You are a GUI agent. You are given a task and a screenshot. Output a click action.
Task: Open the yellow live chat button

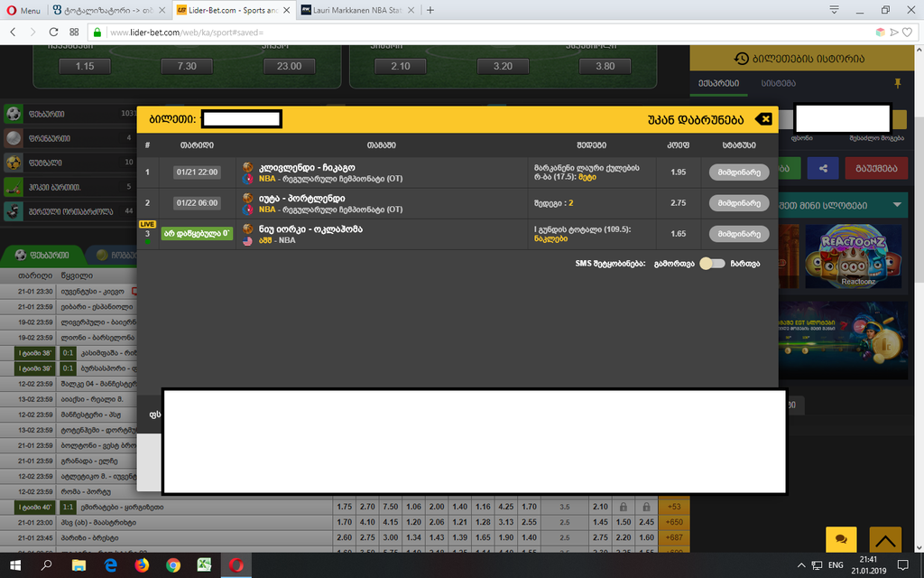click(841, 539)
